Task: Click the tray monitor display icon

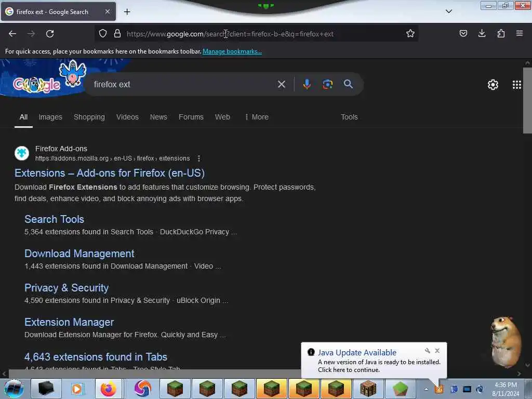Action: [x=467, y=389]
